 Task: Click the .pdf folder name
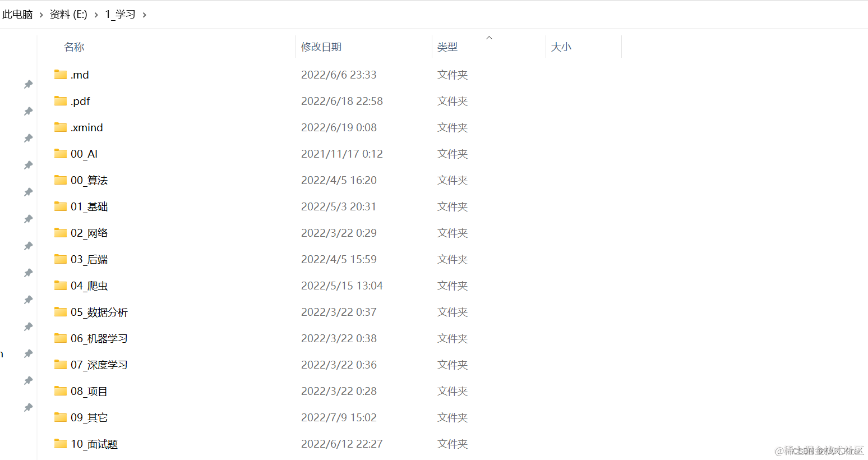(80, 102)
